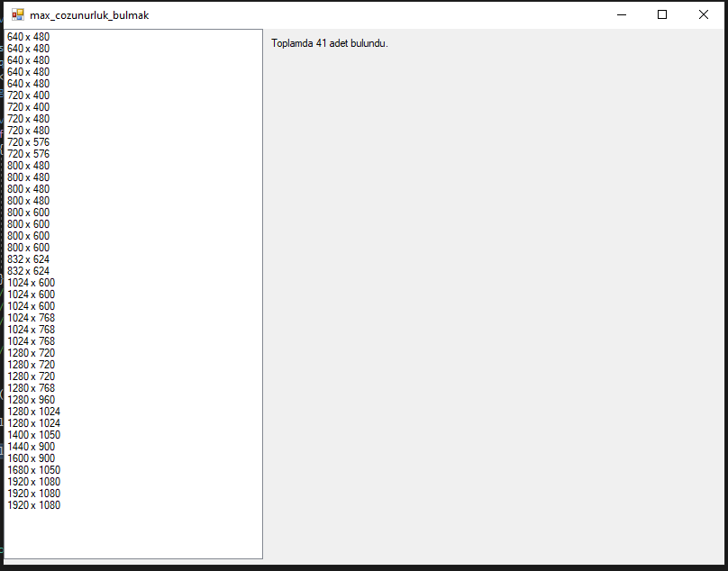The image size is (728, 571).
Task: Select the first 640 x 480 entry
Action: point(29,37)
